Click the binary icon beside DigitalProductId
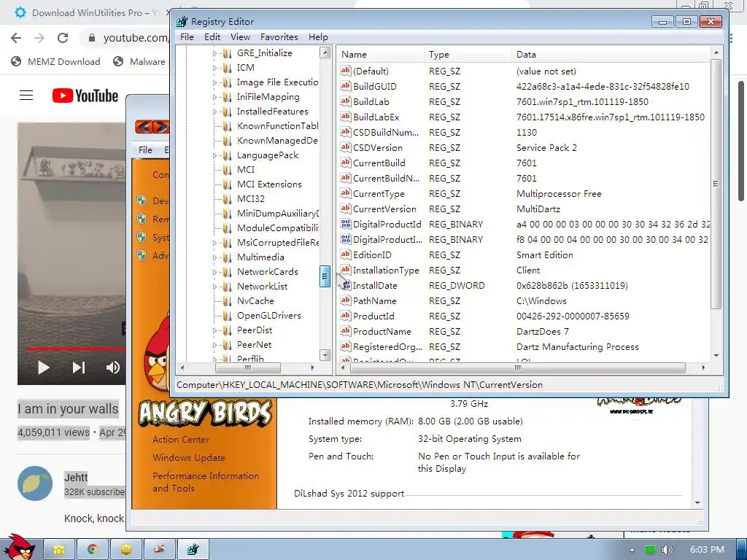This screenshot has width=747, height=560. click(x=345, y=224)
